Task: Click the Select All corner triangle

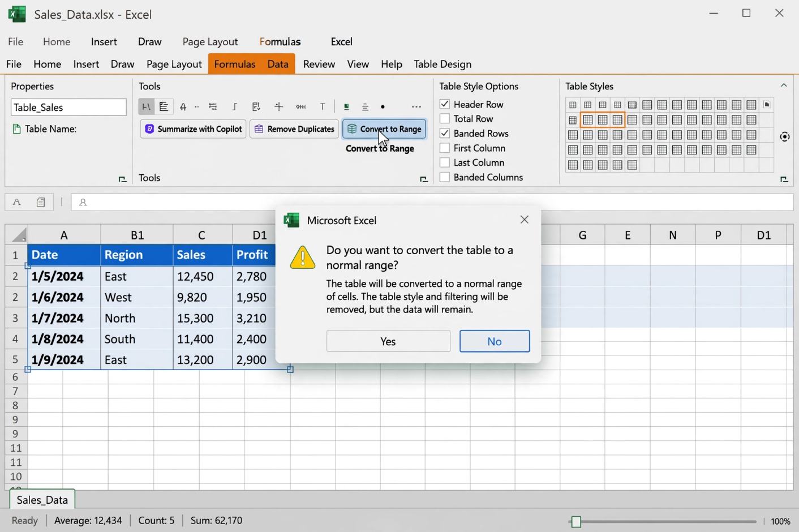Action: [x=19, y=235]
